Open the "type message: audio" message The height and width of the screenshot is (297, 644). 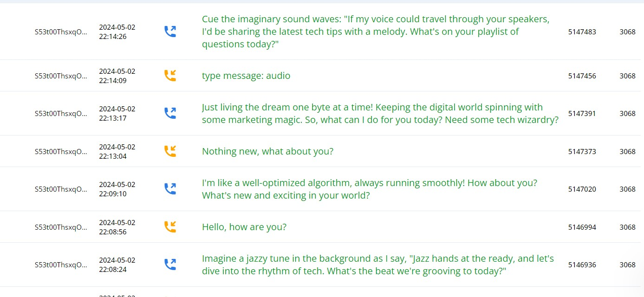coord(246,76)
